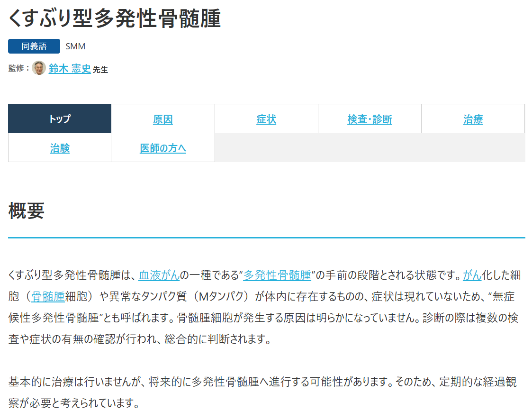Screen dimensions: 532x411
Task: Click the がん link before 化した細胞
Action: 472,275
